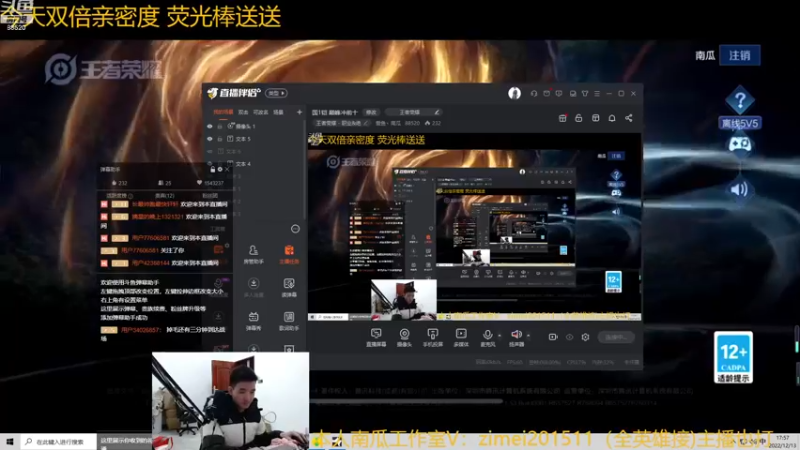
Task: Click the grey start-live button
Action: (616, 337)
